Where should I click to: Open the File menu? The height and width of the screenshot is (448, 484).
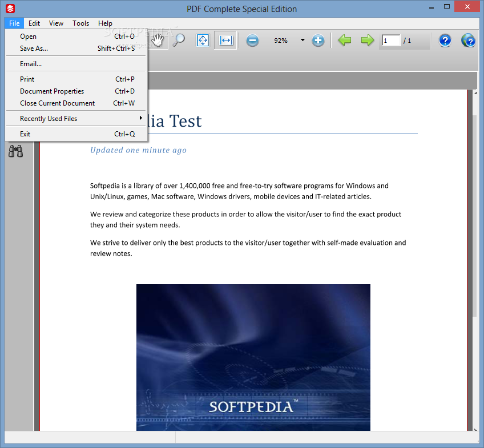click(14, 23)
